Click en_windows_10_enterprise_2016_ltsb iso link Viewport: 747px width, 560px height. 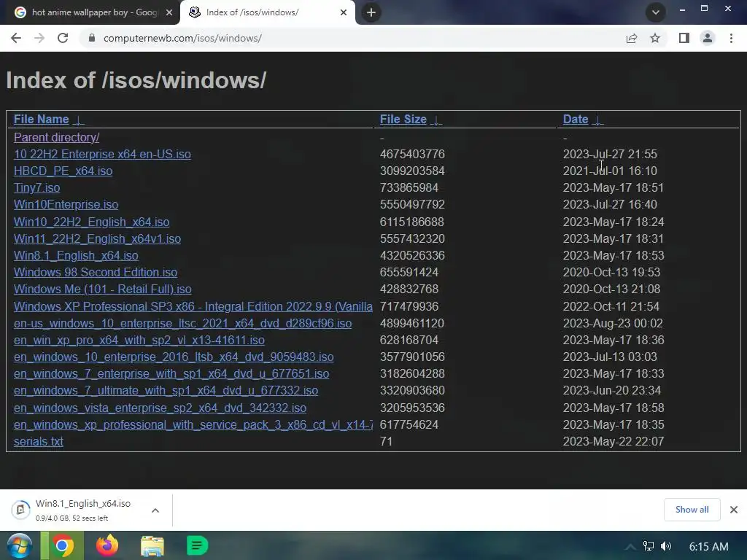(x=174, y=357)
